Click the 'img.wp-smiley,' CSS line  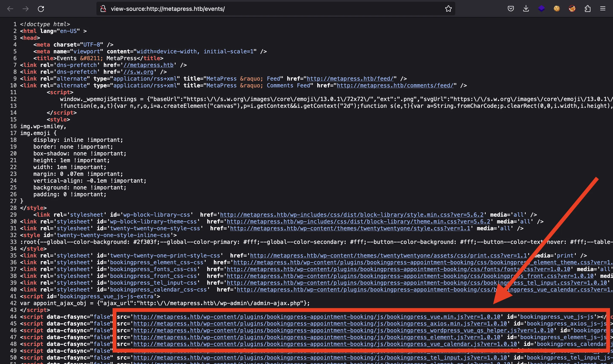pos(43,126)
